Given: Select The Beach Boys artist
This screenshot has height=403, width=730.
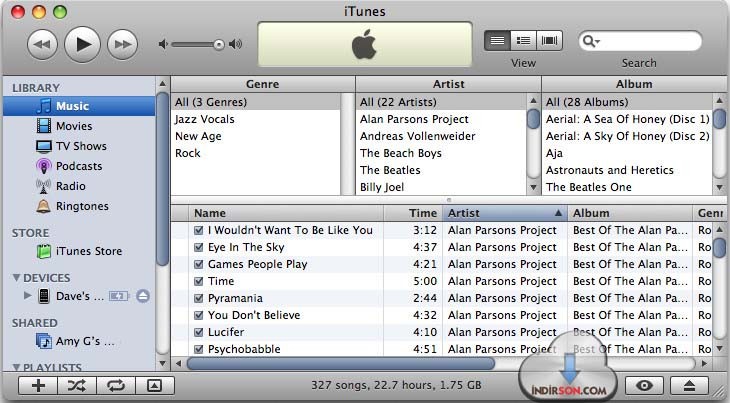Looking at the screenshot, I should coord(442,153).
